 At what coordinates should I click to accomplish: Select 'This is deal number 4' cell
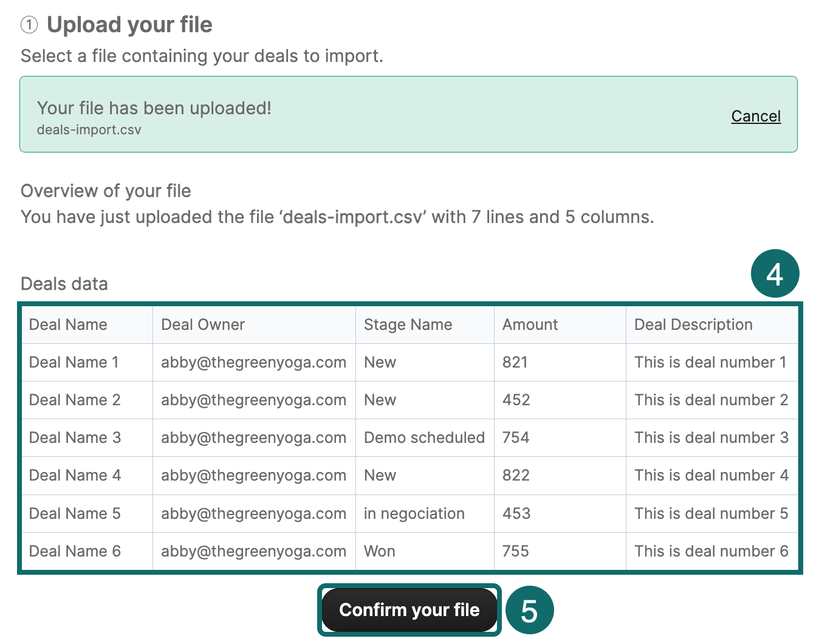[x=711, y=475]
